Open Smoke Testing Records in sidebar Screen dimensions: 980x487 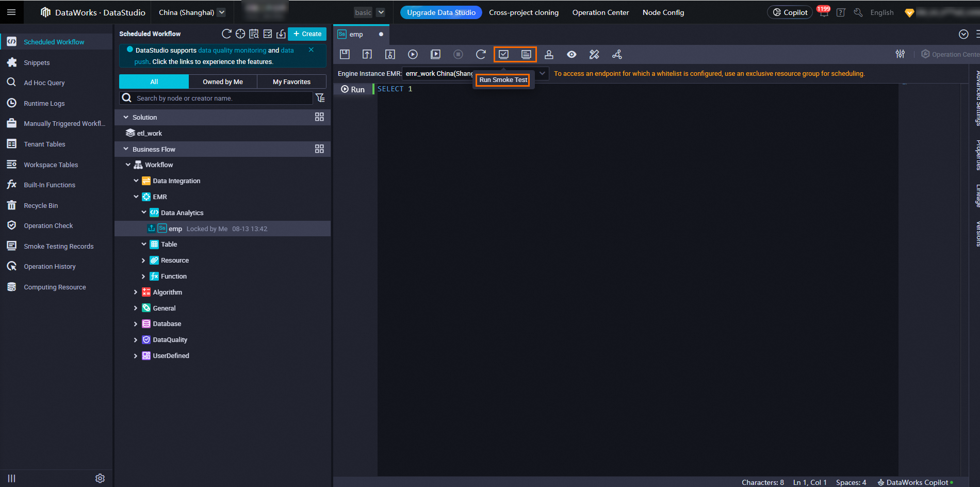click(58, 246)
